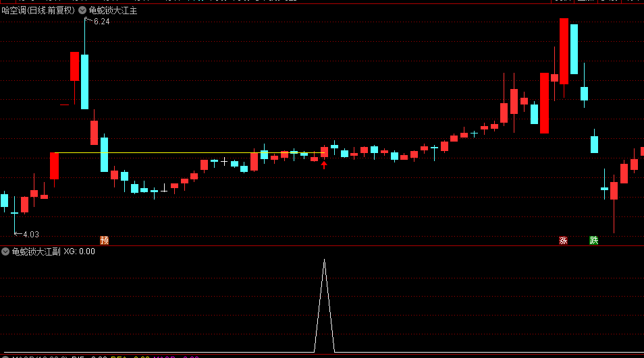The width and height of the screenshot is (644, 358).
Task: Select the 哈空调(日线.前复权) chart title
Action: 38,10
